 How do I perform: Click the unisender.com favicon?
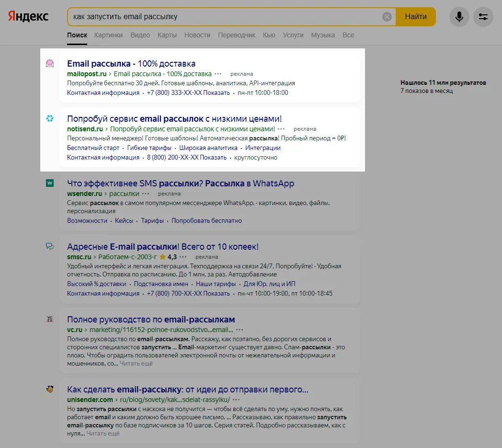(50, 389)
